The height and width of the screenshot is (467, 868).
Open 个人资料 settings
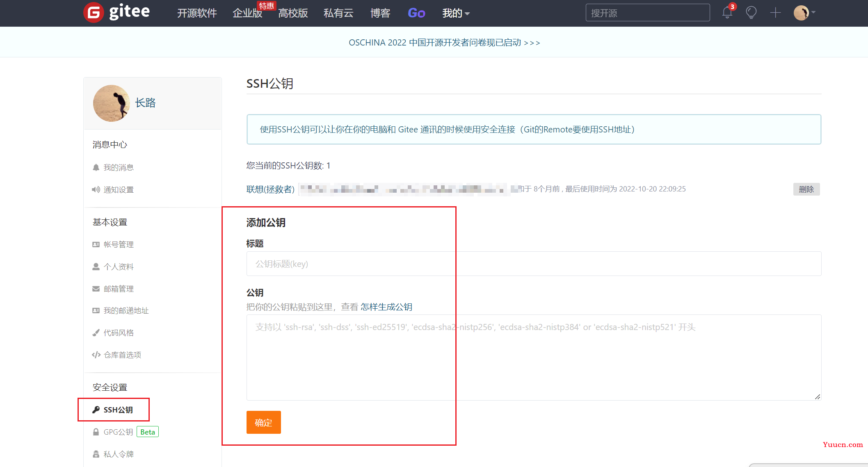pos(119,267)
